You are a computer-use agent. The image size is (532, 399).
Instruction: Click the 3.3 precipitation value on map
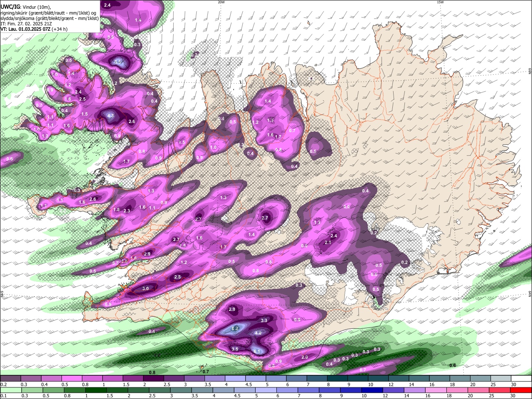click(264, 320)
